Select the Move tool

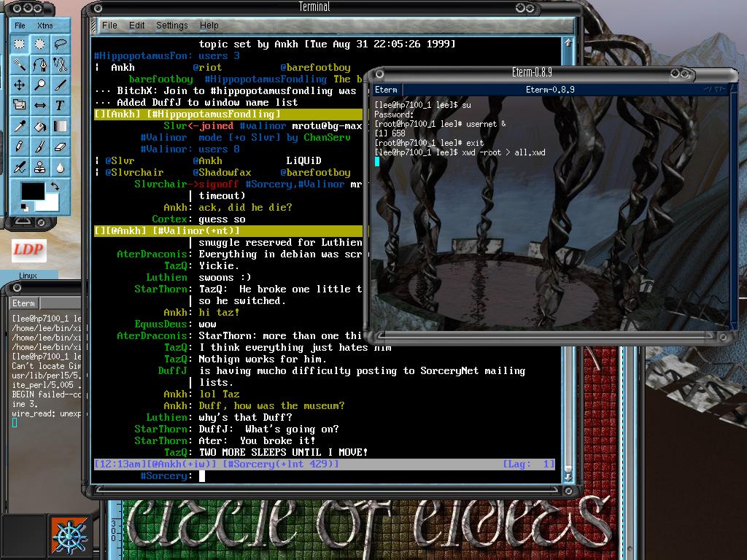(20, 85)
